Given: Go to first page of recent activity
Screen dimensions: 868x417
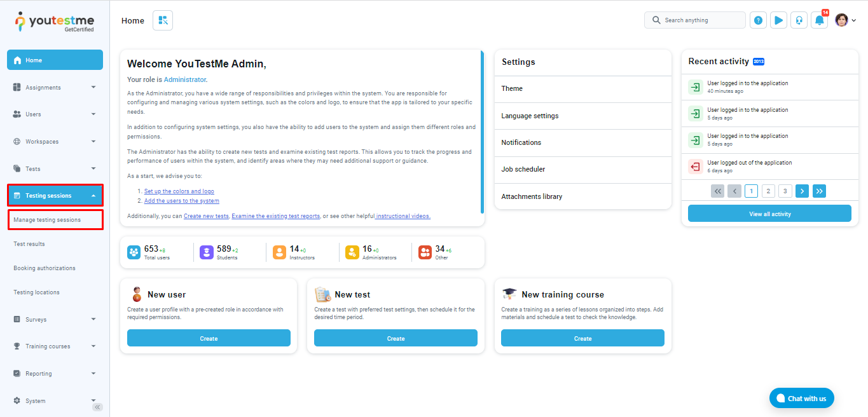Looking at the screenshot, I should pyautogui.click(x=717, y=191).
